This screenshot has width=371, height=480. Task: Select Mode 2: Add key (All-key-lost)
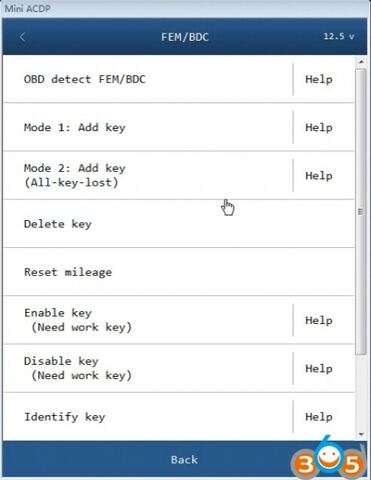click(148, 175)
